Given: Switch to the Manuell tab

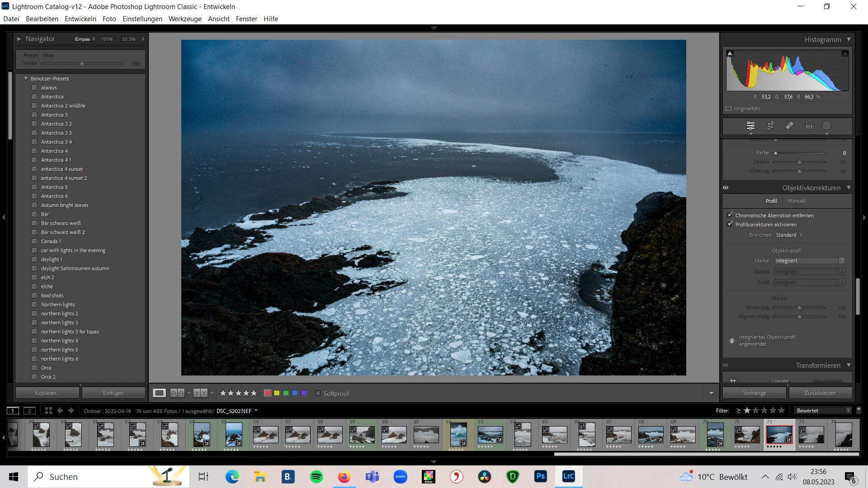Looking at the screenshot, I should (797, 201).
